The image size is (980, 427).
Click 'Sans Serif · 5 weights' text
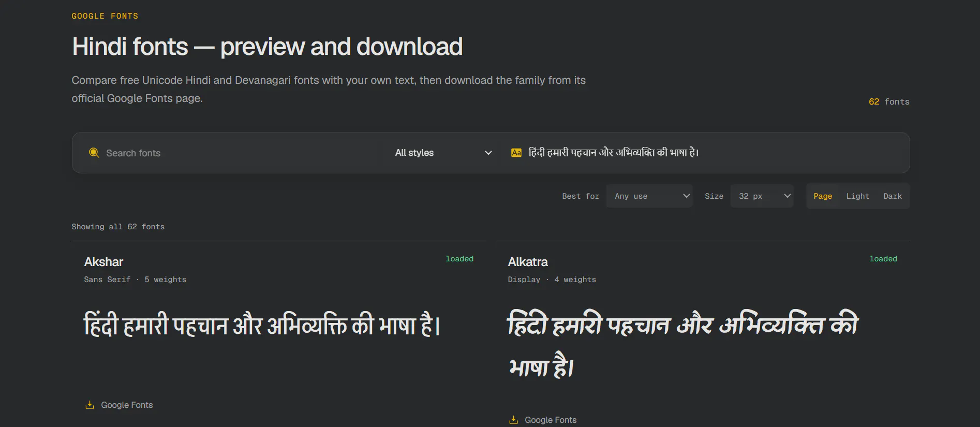point(135,279)
